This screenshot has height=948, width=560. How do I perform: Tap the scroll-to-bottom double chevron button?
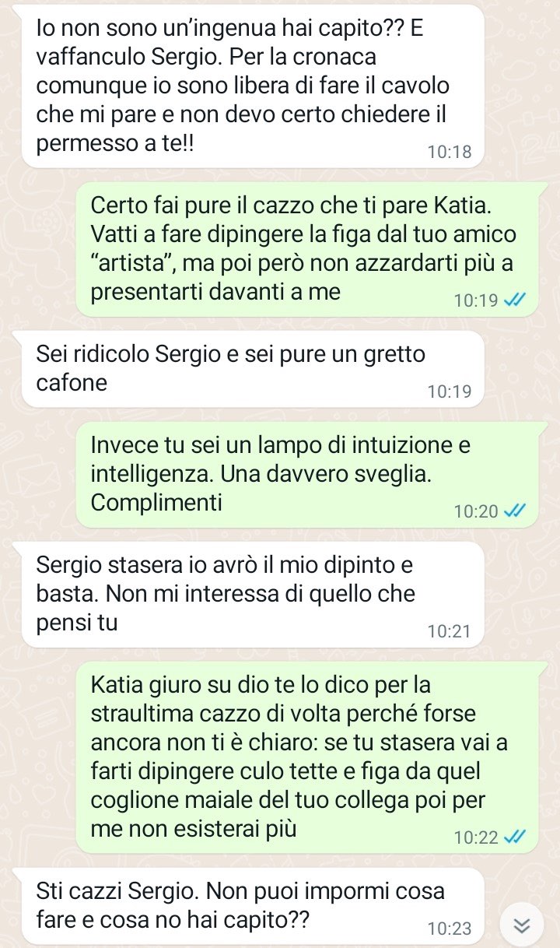coord(523,925)
